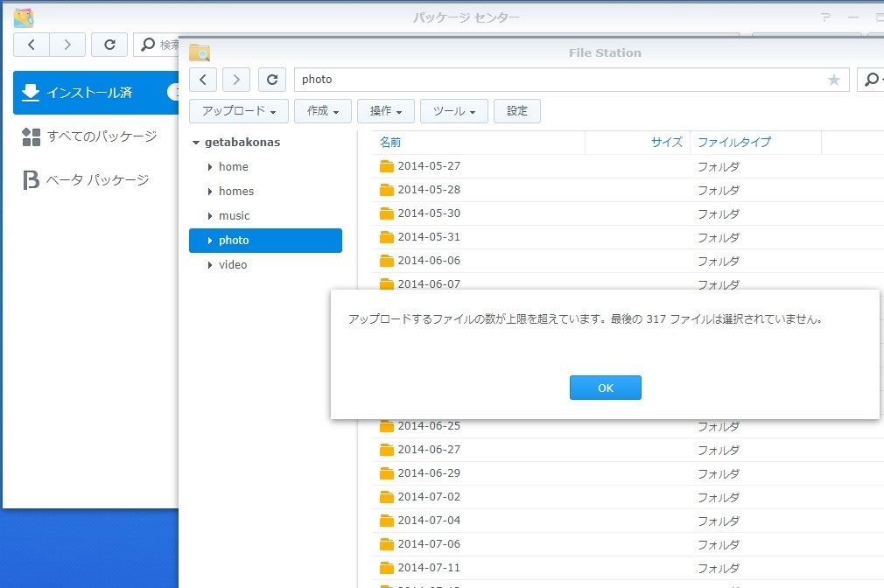Refresh the File Station file list

click(x=271, y=79)
